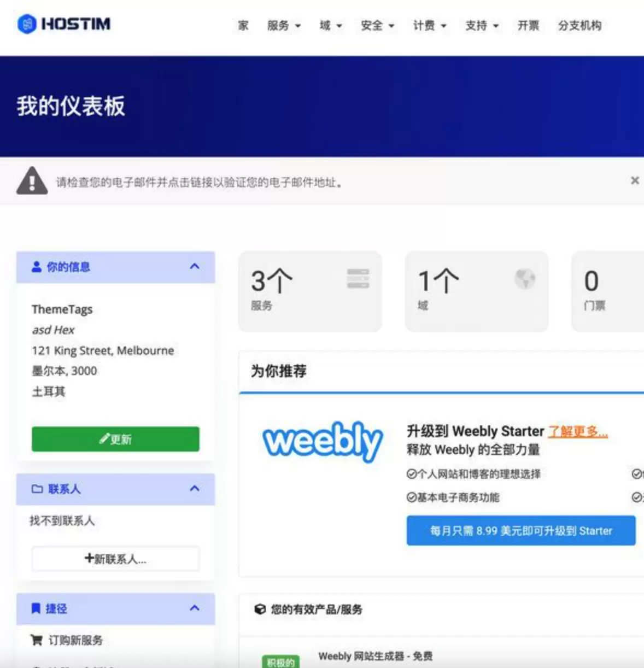
Task: Click the bookmark icon beside 捷径
Action: coord(36,608)
